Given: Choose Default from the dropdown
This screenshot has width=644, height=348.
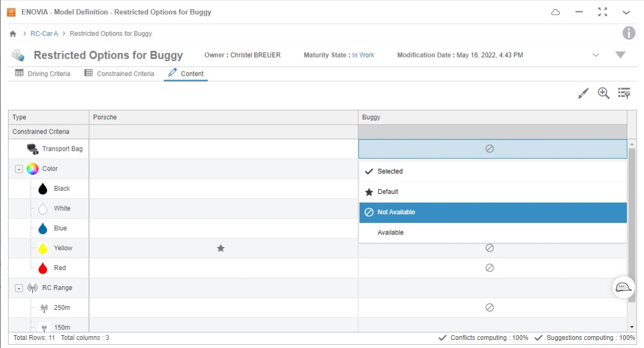Looking at the screenshot, I should tap(493, 192).
